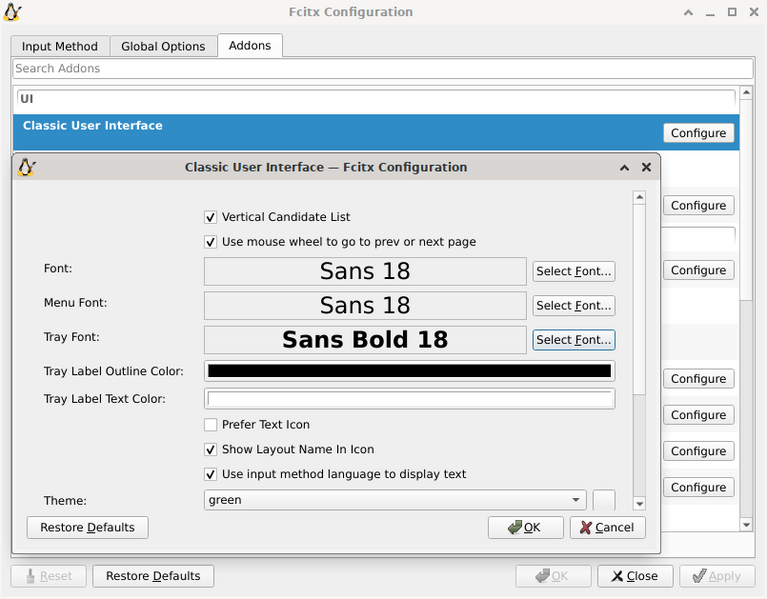Roll up the Classic User Interface dialog
Viewport: 767px width, 599px height.
(624, 168)
